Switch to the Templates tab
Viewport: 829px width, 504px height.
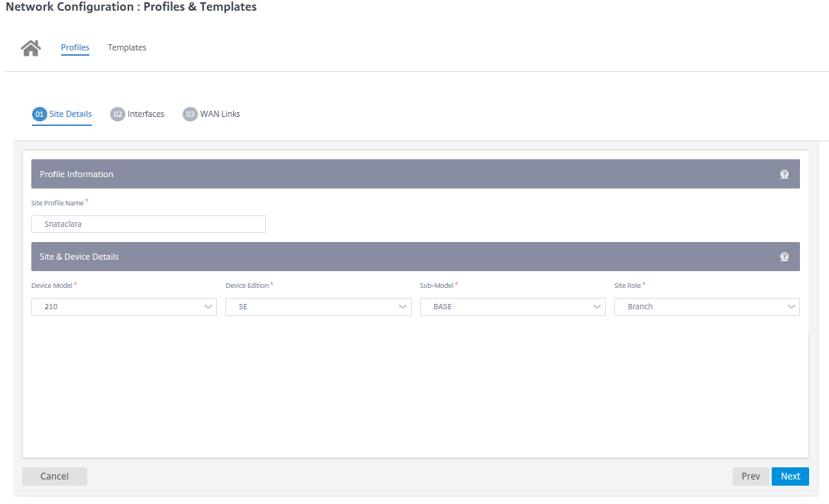click(127, 47)
